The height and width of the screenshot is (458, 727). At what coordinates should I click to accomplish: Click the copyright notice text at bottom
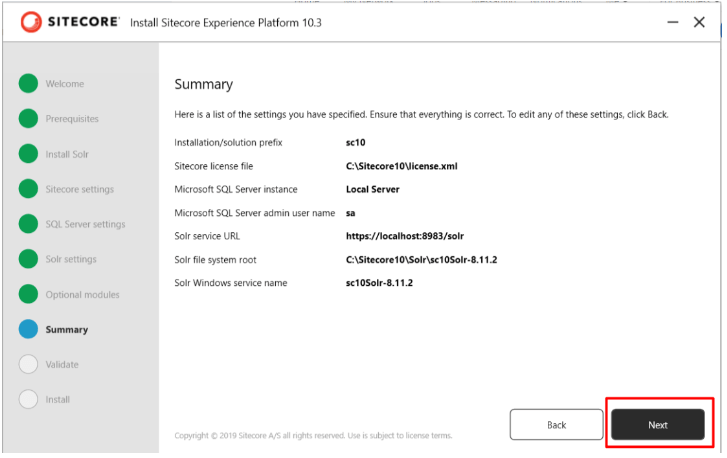(x=313, y=436)
